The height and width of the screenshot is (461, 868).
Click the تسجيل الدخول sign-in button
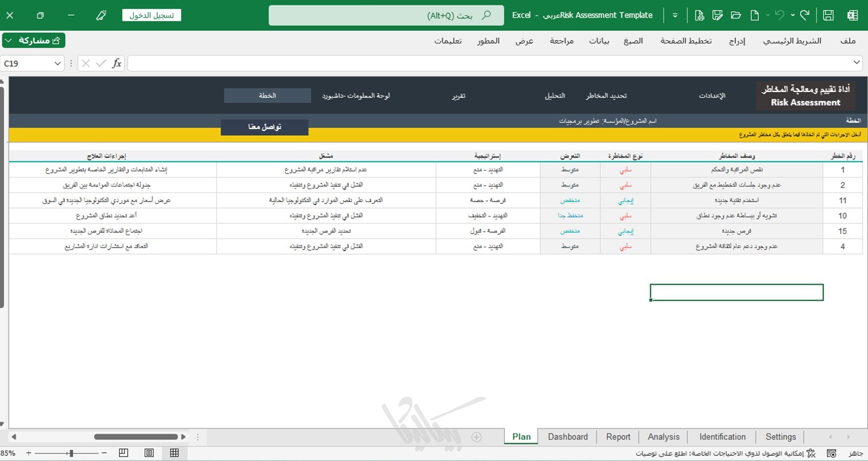pos(152,15)
